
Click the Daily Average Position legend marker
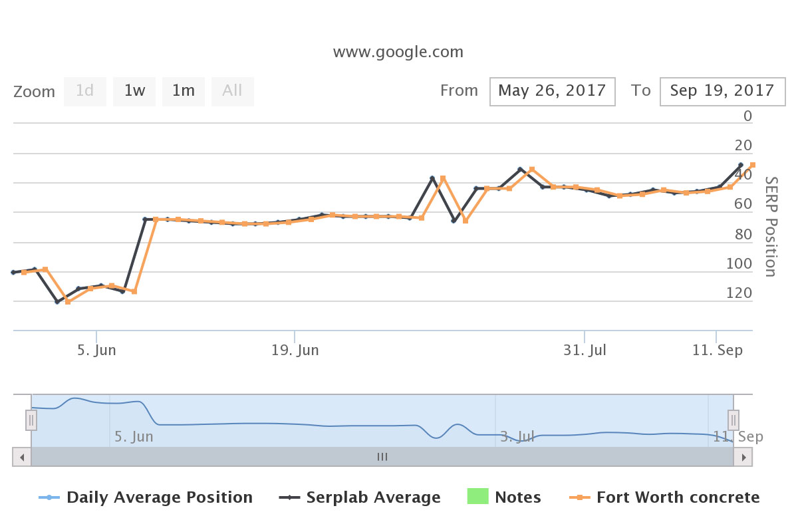point(50,497)
